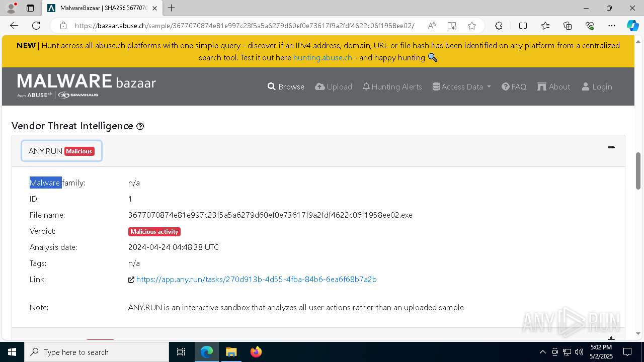The width and height of the screenshot is (644, 362).
Task: Go back with the browser back arrow
Action: click(x=14, y=26)
